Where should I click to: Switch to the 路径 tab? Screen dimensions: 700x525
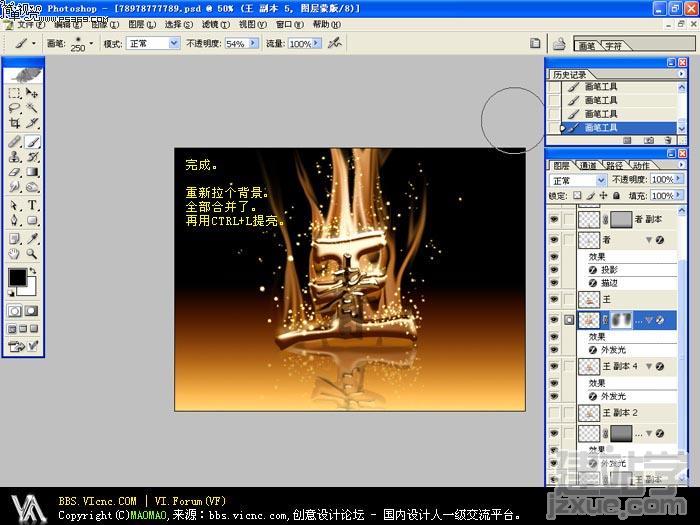tap(614, 166)
